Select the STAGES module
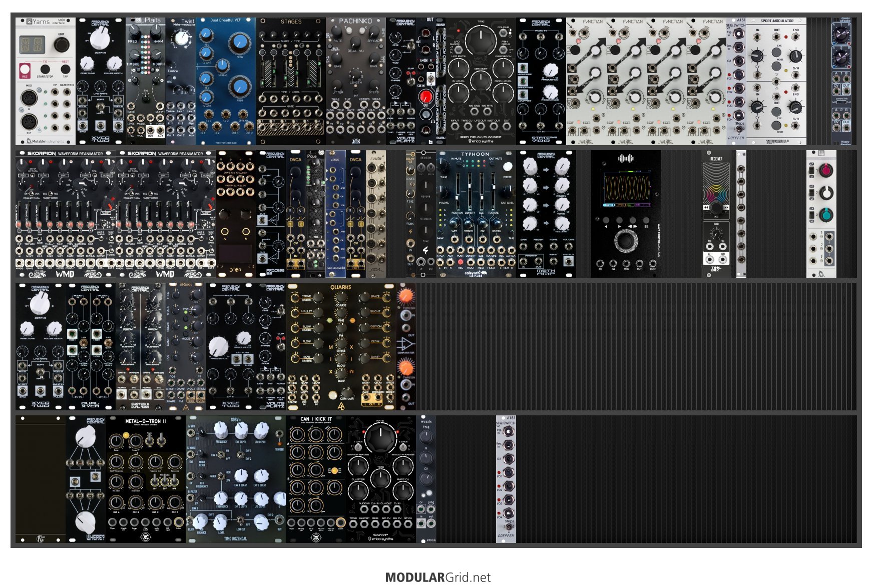Image resolution: width=877 pixels, height=588 pixels. pos(291,82)
